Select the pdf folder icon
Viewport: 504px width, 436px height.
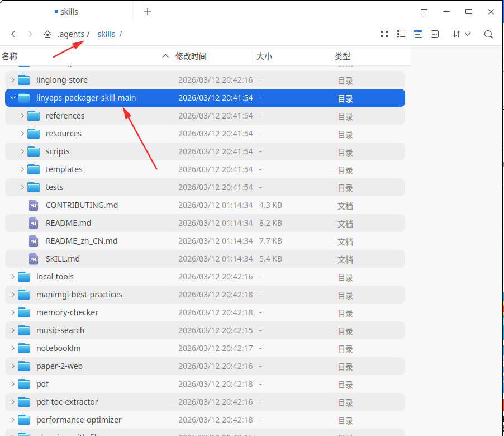pyautogui.click(x=24, y=384)
